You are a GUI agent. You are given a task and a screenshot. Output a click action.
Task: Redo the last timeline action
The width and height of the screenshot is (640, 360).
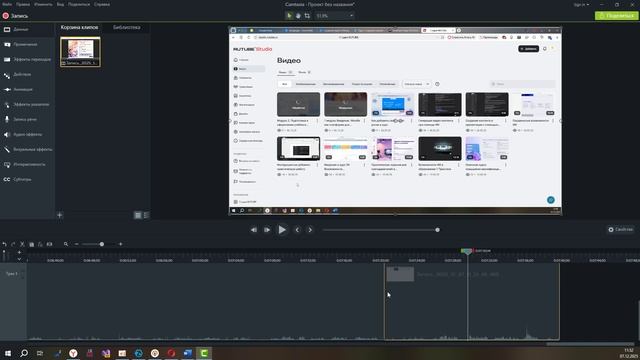(13, 244)
